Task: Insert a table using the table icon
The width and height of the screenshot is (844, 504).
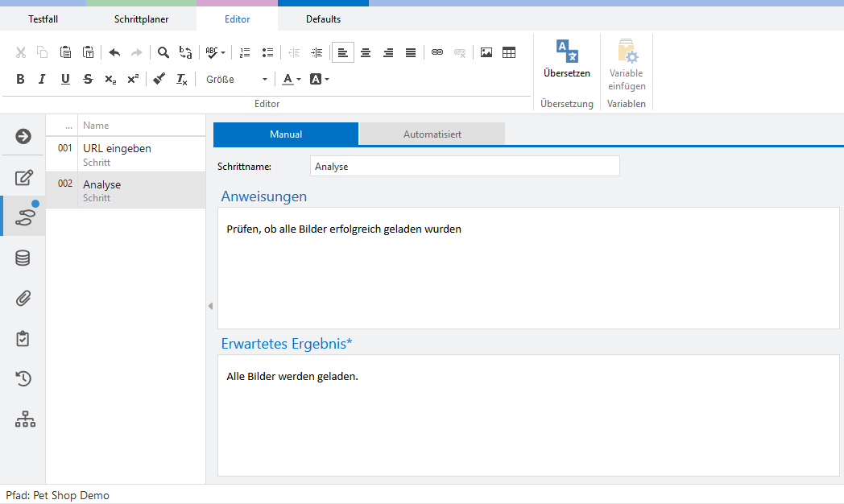Action: click(x=509, y=52)
